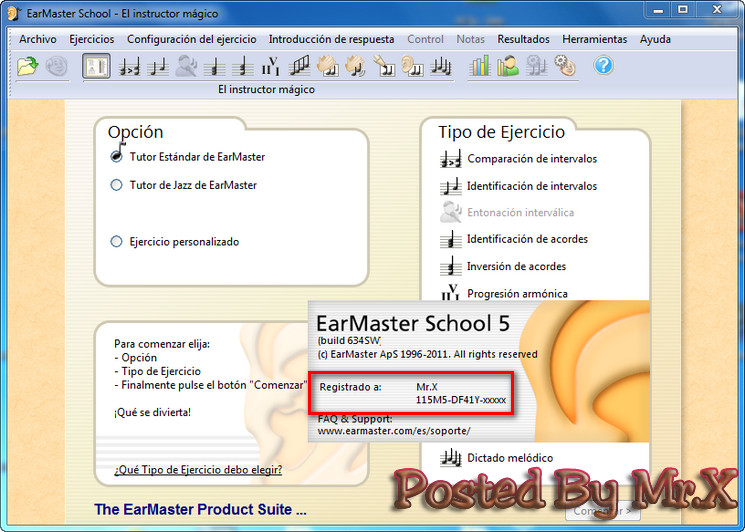Open chord inversion from the toolbar

(242, 66)
